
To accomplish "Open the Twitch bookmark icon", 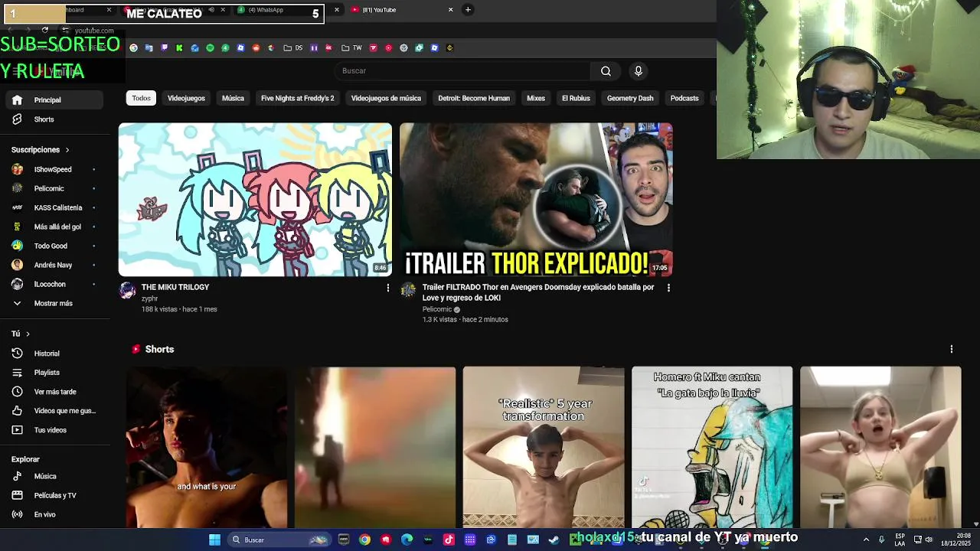I will 164,47.
